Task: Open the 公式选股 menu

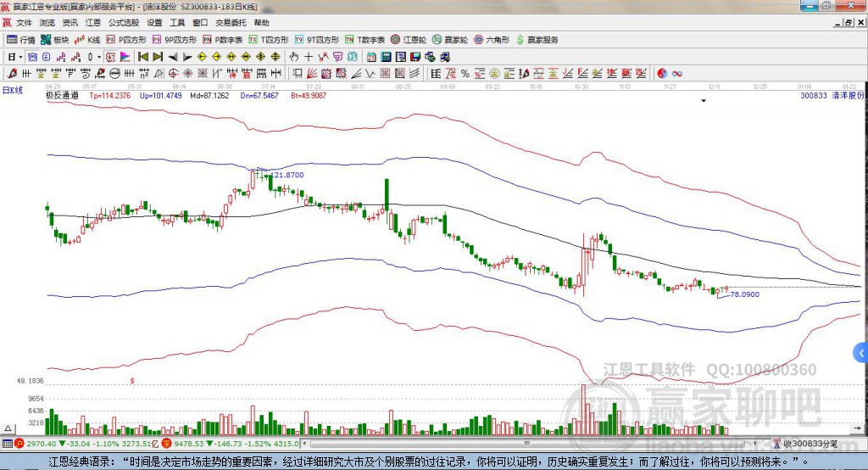Action: coord(124,23)
